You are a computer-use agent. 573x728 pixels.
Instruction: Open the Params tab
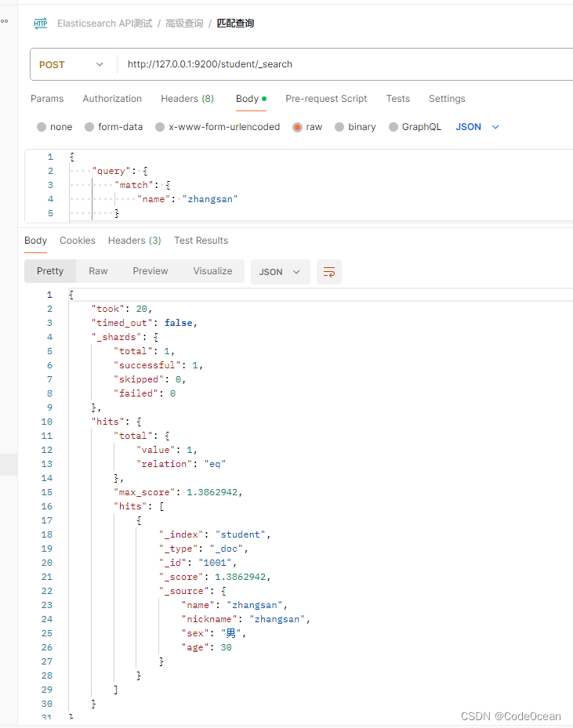point(47,99)
